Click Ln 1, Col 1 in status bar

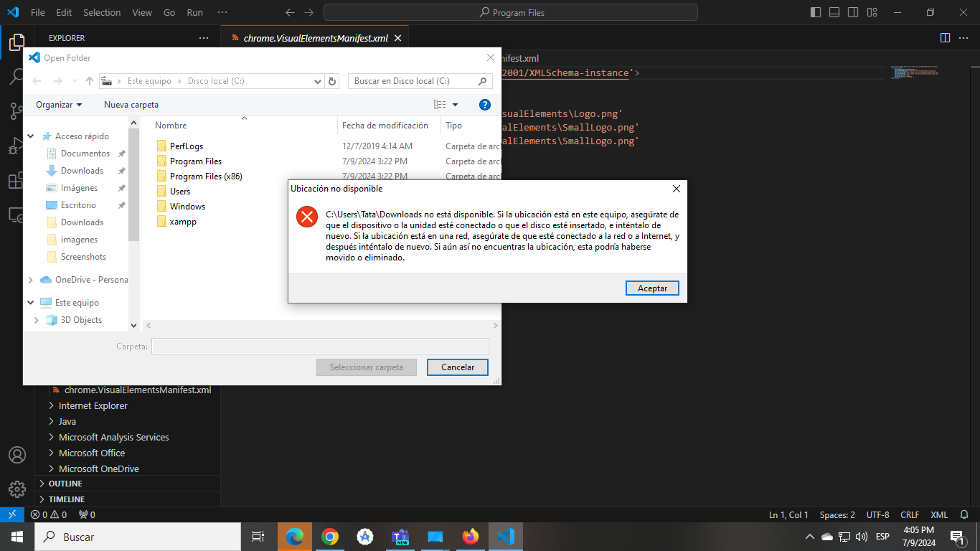pos(788,514)
